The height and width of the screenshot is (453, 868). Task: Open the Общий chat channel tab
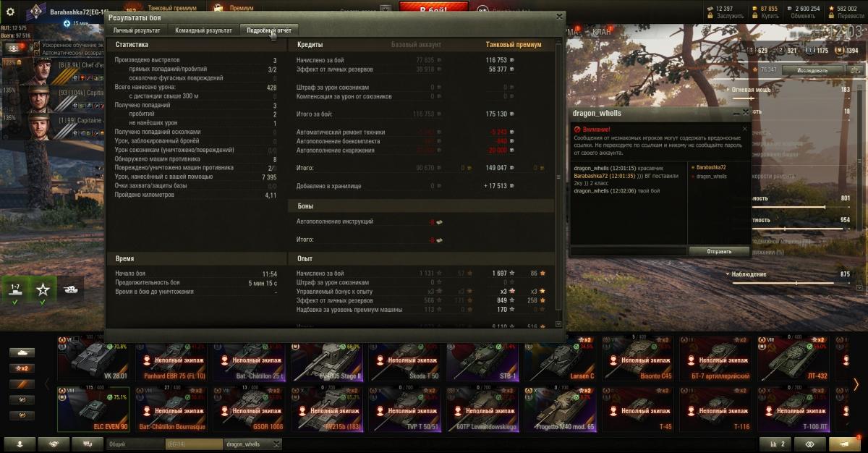(135, 444)
